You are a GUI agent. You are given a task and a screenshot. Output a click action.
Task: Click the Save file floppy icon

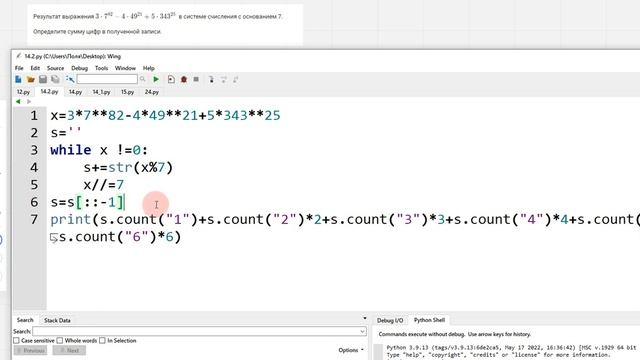[43, 79]
